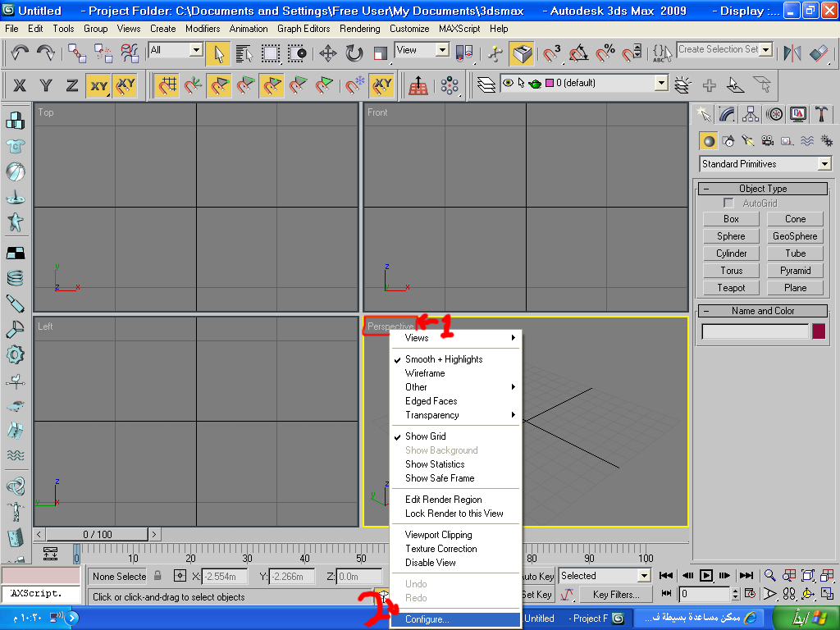Choose Select and Rotate tool

tap(354, 53)
